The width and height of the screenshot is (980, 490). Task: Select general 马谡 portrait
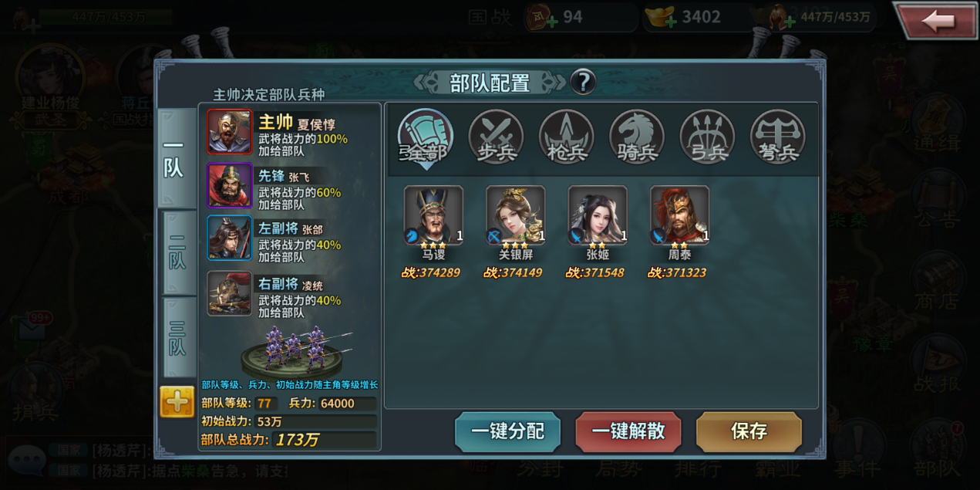(433, 215)
